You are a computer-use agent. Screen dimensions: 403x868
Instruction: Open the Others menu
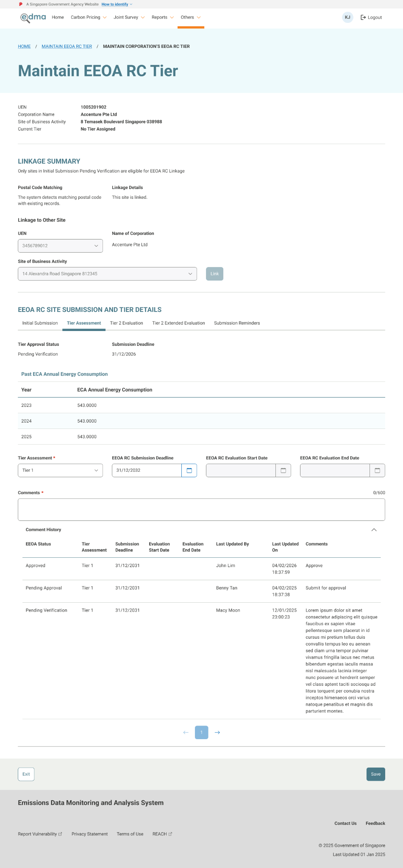pos(191,17)
